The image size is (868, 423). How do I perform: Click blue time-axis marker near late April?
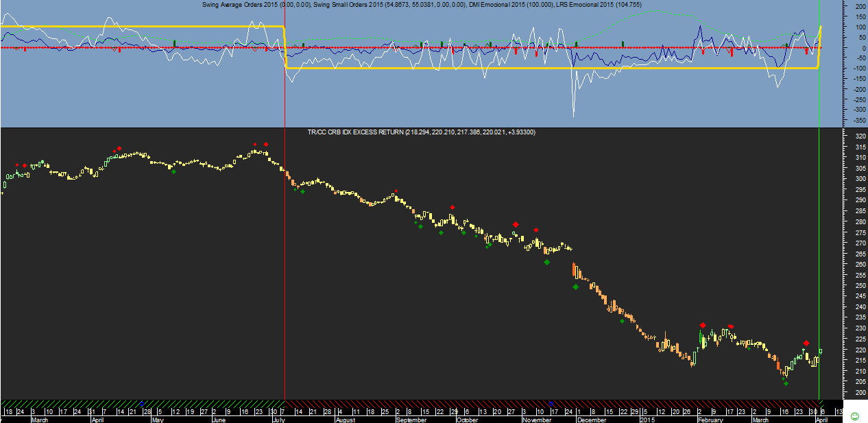tap(142, 403)
